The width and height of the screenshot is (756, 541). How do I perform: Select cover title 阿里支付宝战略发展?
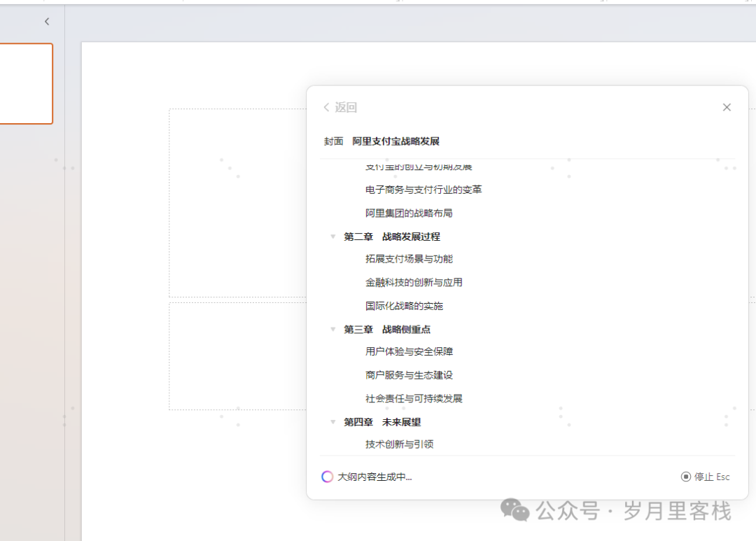click(395, 141)
